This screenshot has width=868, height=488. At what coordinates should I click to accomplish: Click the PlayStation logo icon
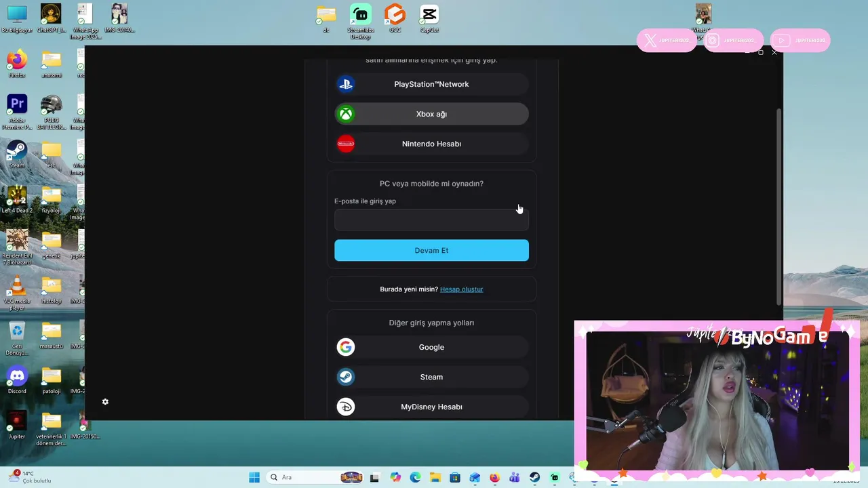[x=346, y=84]
